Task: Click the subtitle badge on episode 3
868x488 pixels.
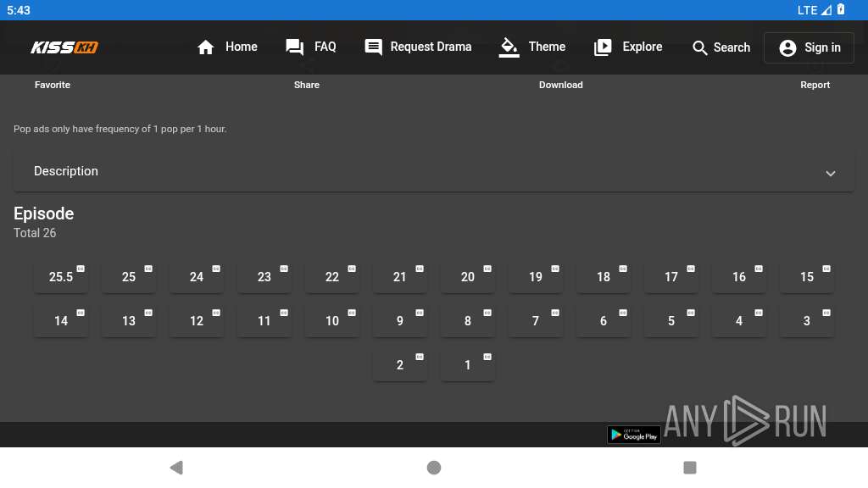Action: [826, 313]
